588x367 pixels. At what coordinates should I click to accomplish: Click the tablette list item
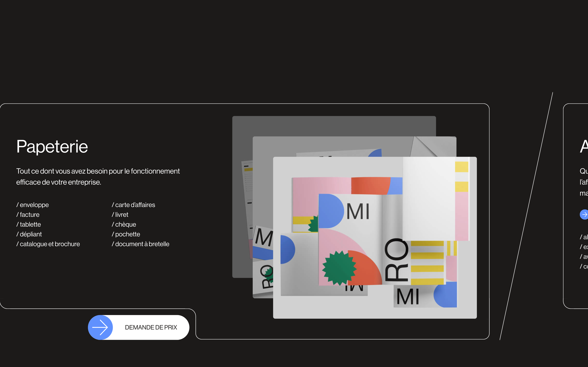point(29,224)
